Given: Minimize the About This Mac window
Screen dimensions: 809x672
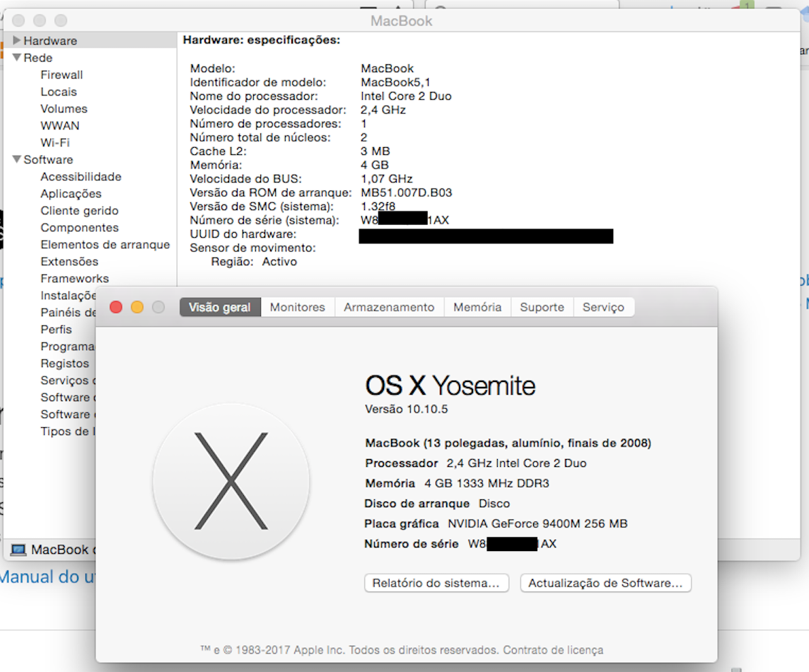Looking at the screenshot, I should click(x=137, y=307).
